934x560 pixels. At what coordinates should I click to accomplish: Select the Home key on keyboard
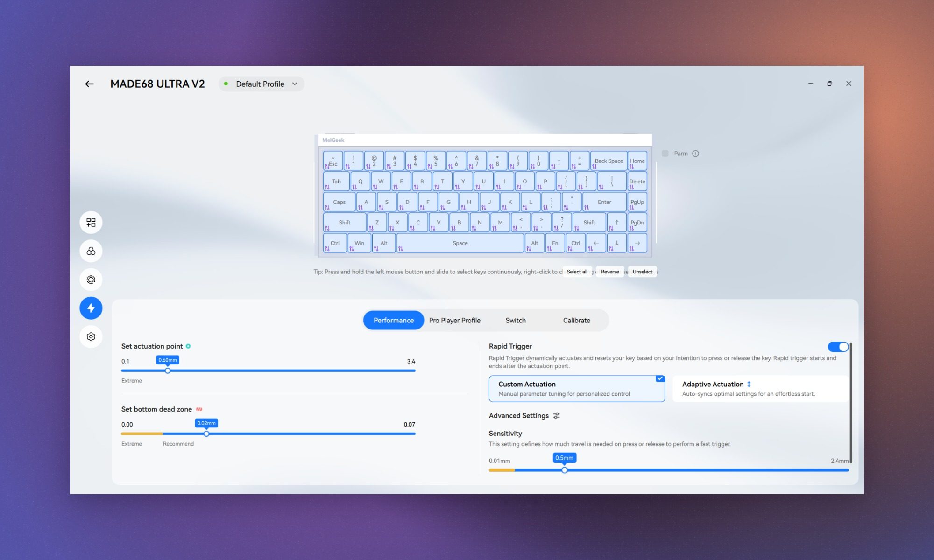637,161
